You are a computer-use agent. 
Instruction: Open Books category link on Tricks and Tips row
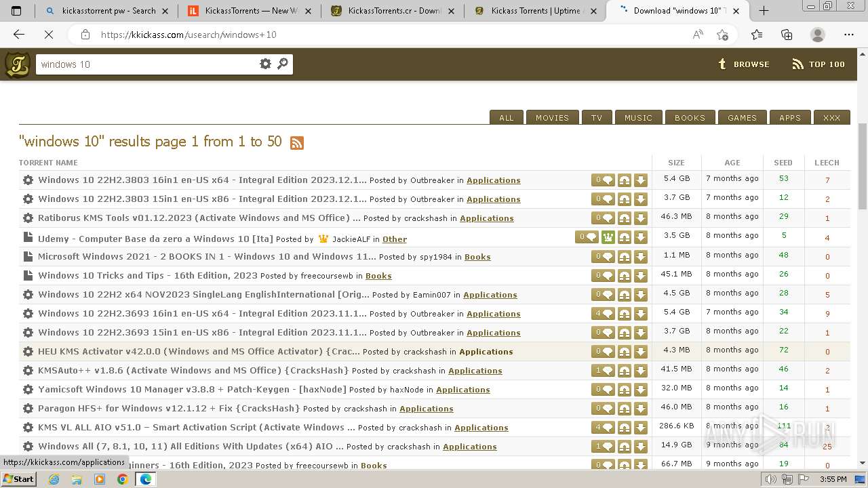click(x=378, y=276)
